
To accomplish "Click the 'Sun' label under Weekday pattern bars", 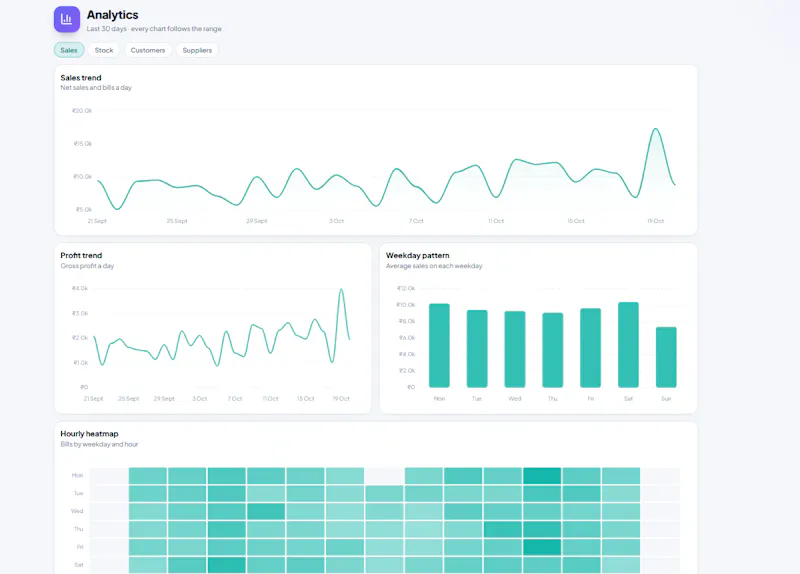I will click(666, 398).
